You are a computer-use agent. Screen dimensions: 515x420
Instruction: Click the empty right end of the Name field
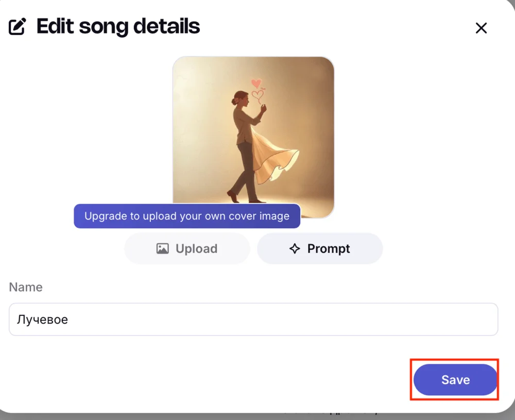point(463,320)
